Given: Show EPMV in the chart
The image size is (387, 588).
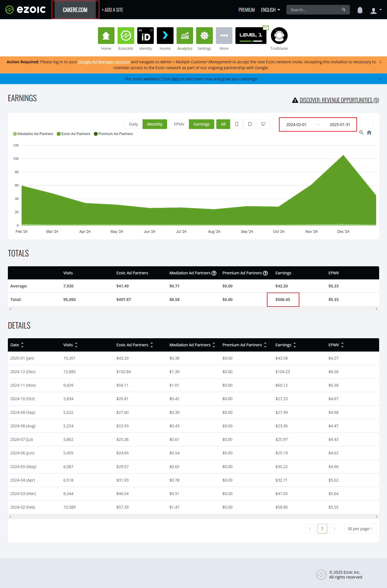Looking at the screenshot, I should pos(179,124).
